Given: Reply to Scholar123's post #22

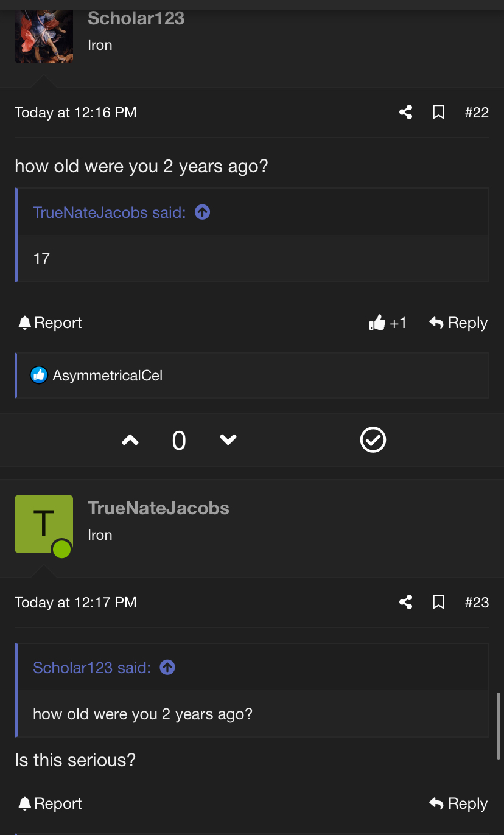Looking at the screenshot, I should click(458, 323).
